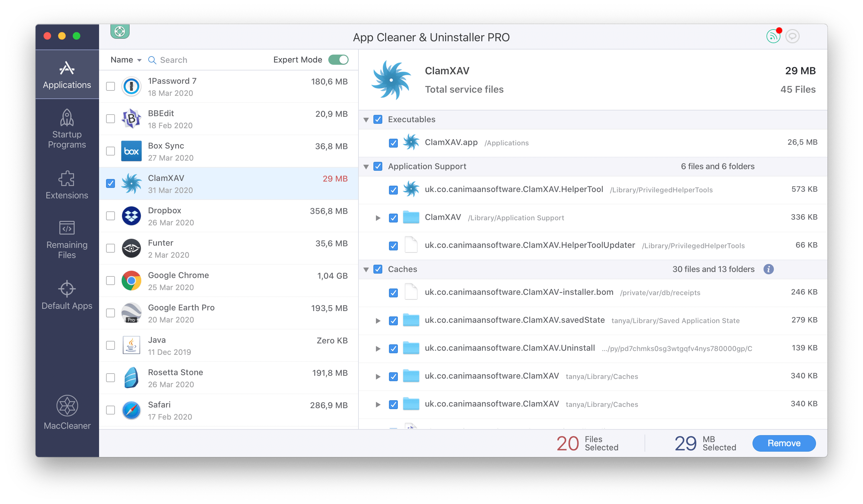Click the Caches info tooltip icon
The image size is (863, 504).
pyautogui.click(x=771, y=269)
